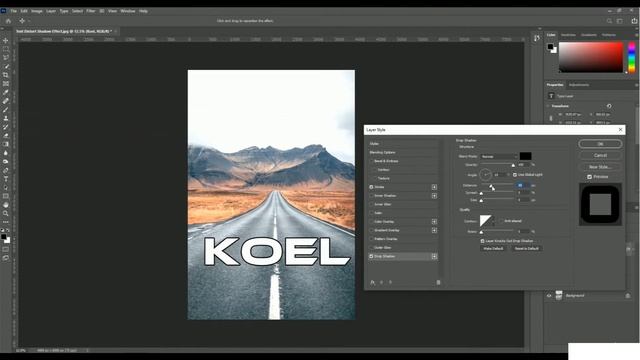Click the fx icon in Layer Style dialog
The width and height of the screenshot is (640, 360).
pos(372,282)
